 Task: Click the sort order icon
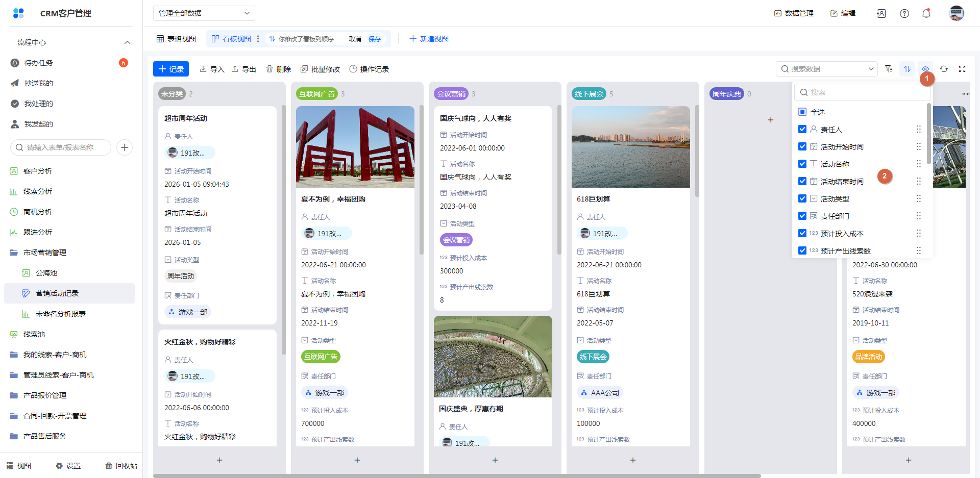coord(907,69)
